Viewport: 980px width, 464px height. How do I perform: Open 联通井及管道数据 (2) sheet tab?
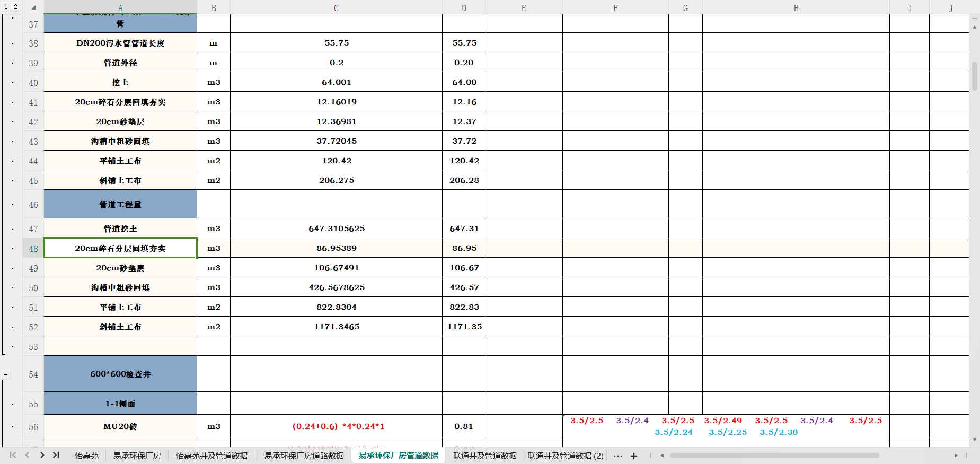click(x=566, y=456)
